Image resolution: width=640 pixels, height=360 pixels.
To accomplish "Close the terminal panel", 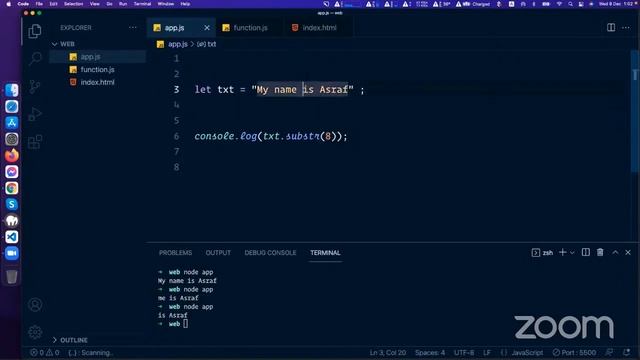I will click(628, 253).
